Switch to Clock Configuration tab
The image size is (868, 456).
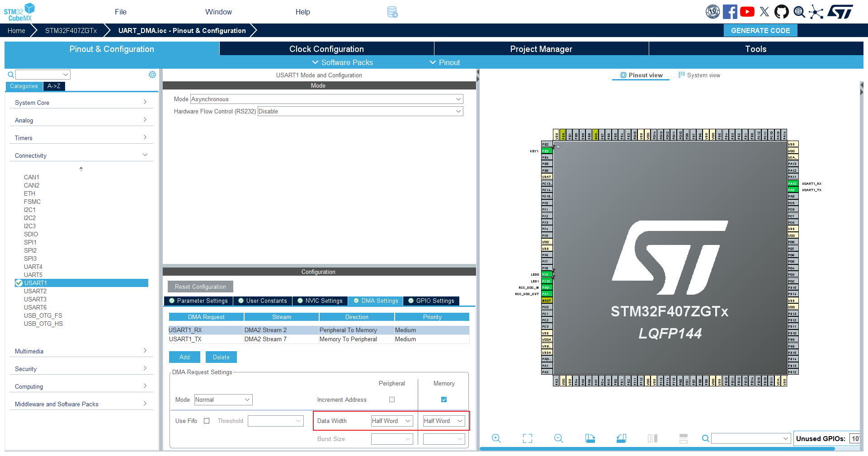tap(326, 49)
